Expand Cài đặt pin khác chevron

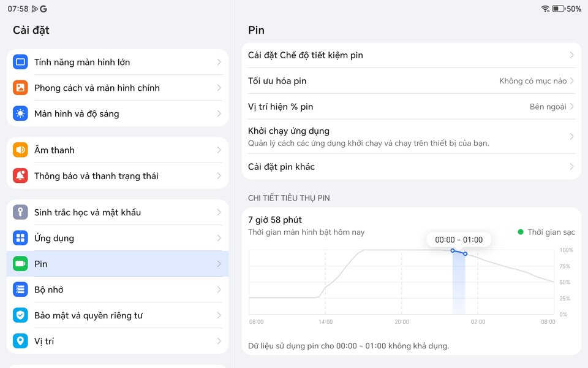(x=572, y=166)
